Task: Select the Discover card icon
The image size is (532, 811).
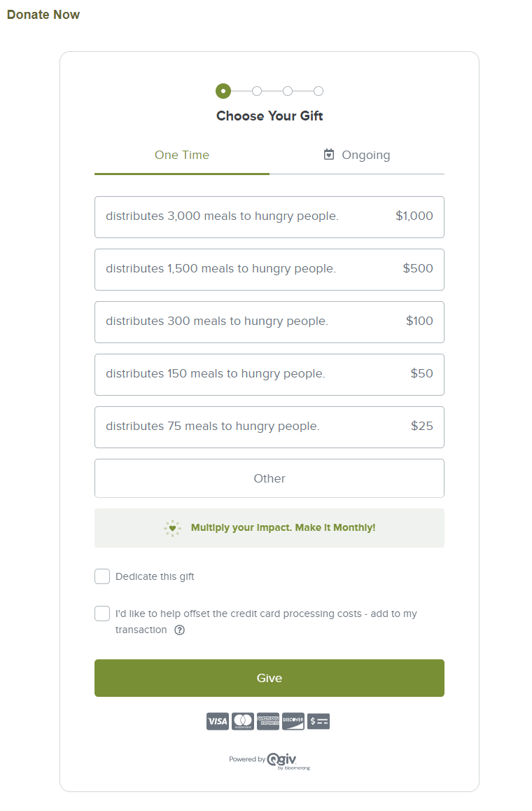Action: (x=293, y=721)
